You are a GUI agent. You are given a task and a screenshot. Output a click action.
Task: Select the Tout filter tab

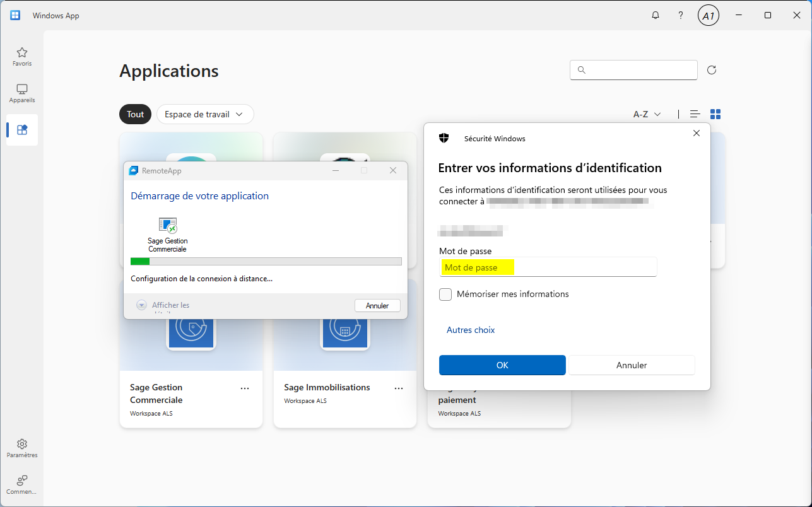(x=136, y=114)
